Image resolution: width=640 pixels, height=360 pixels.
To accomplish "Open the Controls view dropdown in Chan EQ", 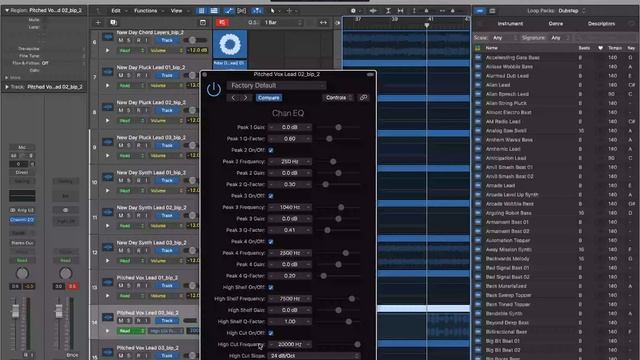I will [x=338, y=98].
